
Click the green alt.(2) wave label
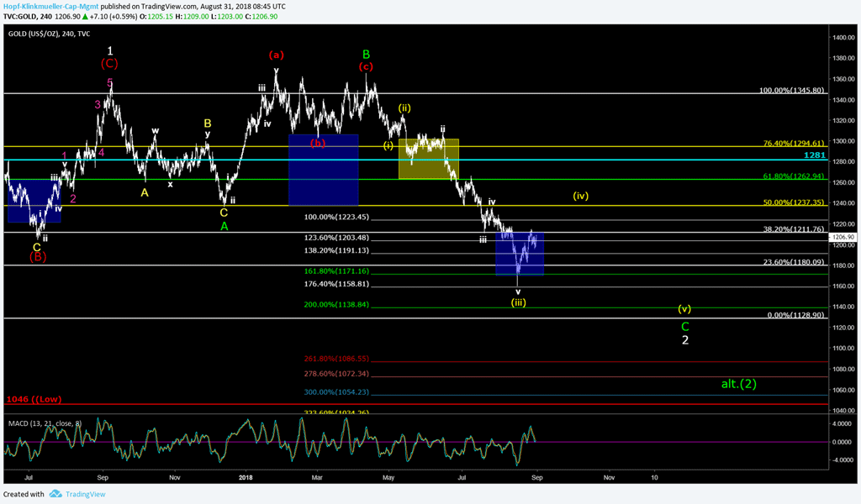pyautogui.click(x=739, y=384)
